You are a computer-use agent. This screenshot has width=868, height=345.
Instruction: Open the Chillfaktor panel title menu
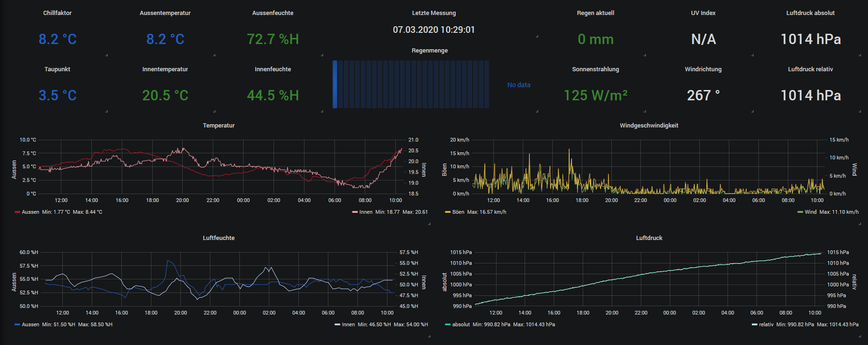click(x=57, y=13)
